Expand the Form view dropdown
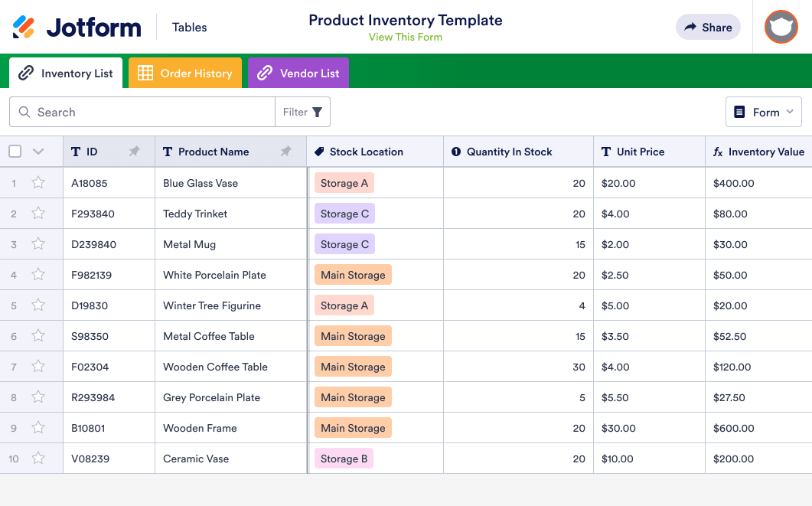Image resolution: width=812 pixels, height=506 pixels. (x=763, y=113)
